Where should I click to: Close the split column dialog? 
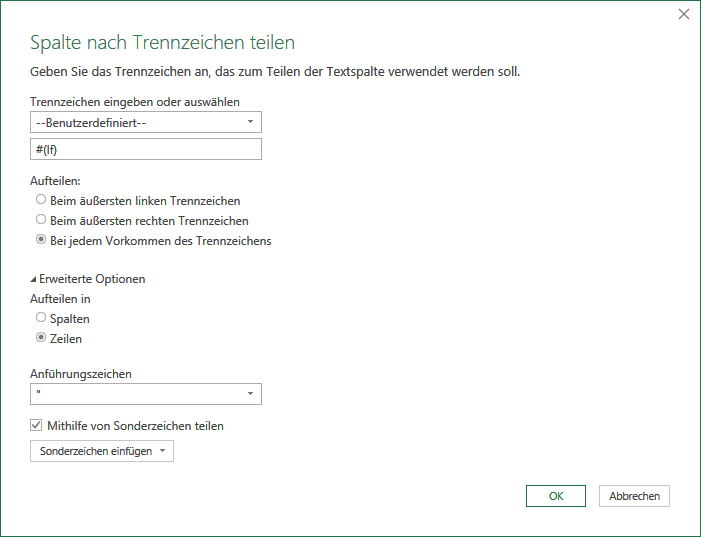tap(684, 14)
